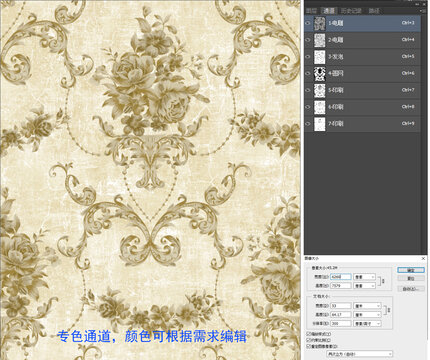The width and height of the screenshot is (430, 360).
Task: Open the pixel width unit dropdown
Action: (364, 277)
